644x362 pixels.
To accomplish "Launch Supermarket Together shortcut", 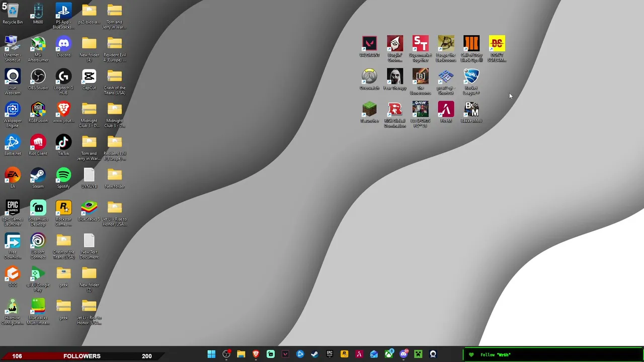I will 421,49.
